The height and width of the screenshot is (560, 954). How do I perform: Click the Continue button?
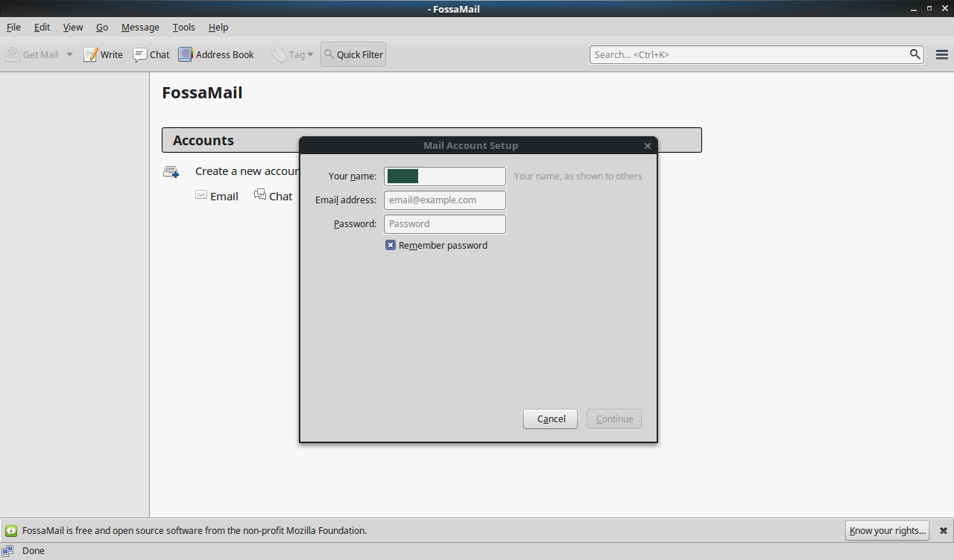pos(614,419)
